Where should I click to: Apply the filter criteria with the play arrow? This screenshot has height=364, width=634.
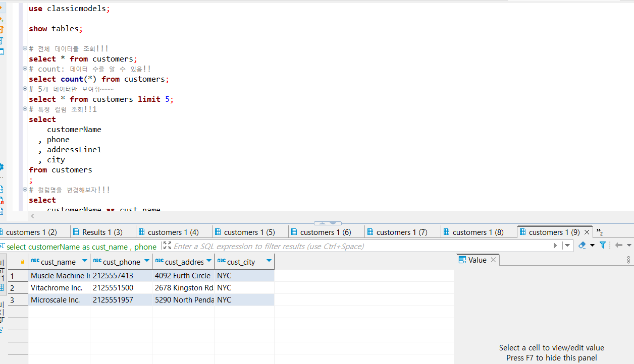555,246
